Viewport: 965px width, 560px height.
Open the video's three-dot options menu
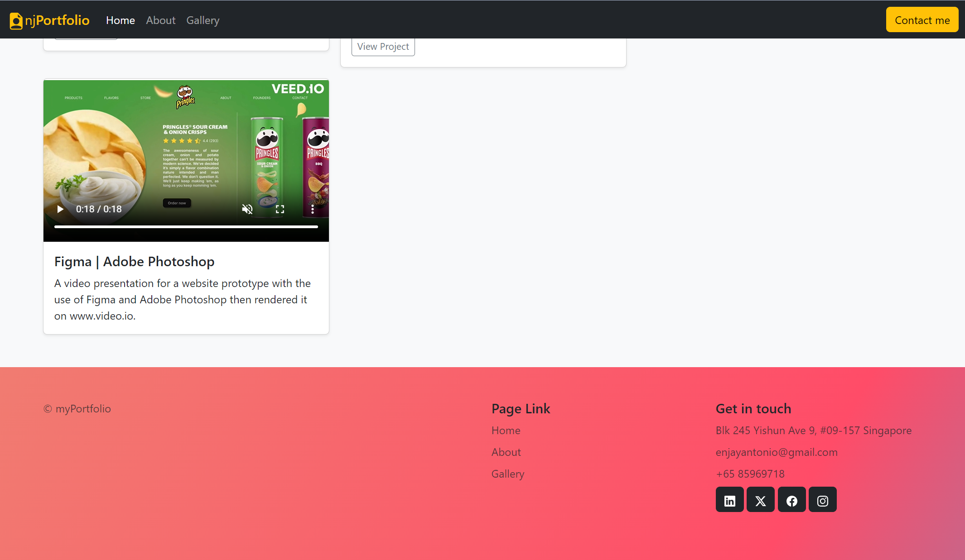pyautogui.click(x=313, y=209)
